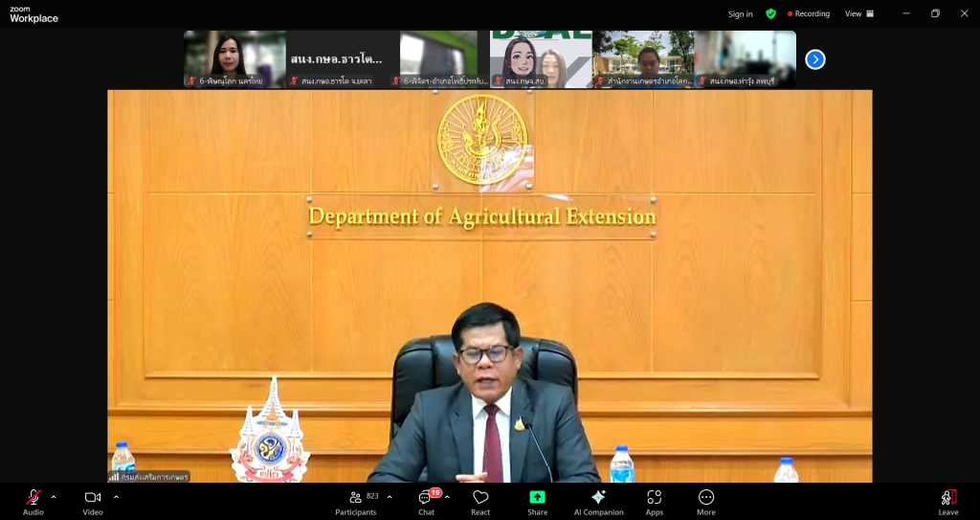Open the View layout menu
The width and height of the screenshot is (980, 520).
858,13
